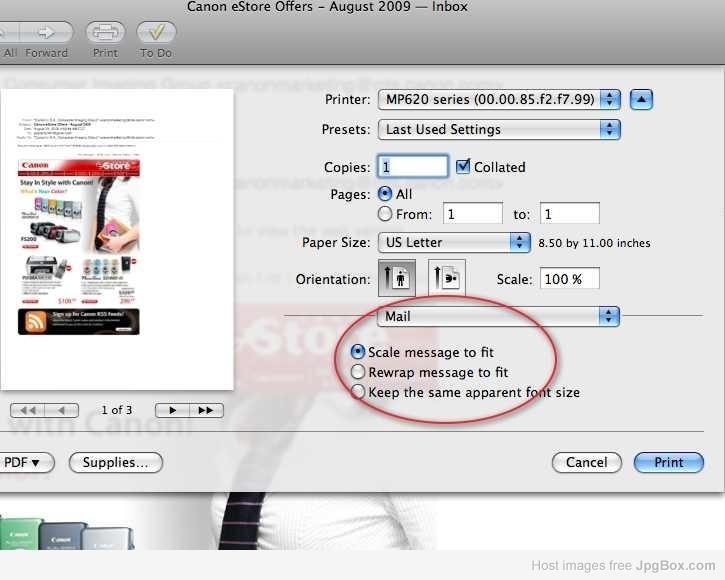Go to next preview page
Screen dimensions: 725x580
[x=172, y=410]
